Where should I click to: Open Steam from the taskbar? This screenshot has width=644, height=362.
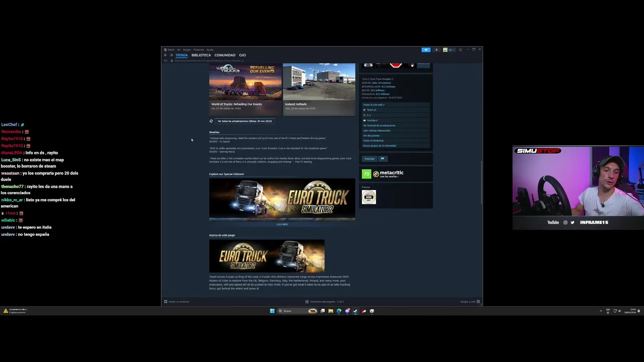(355, 311)
